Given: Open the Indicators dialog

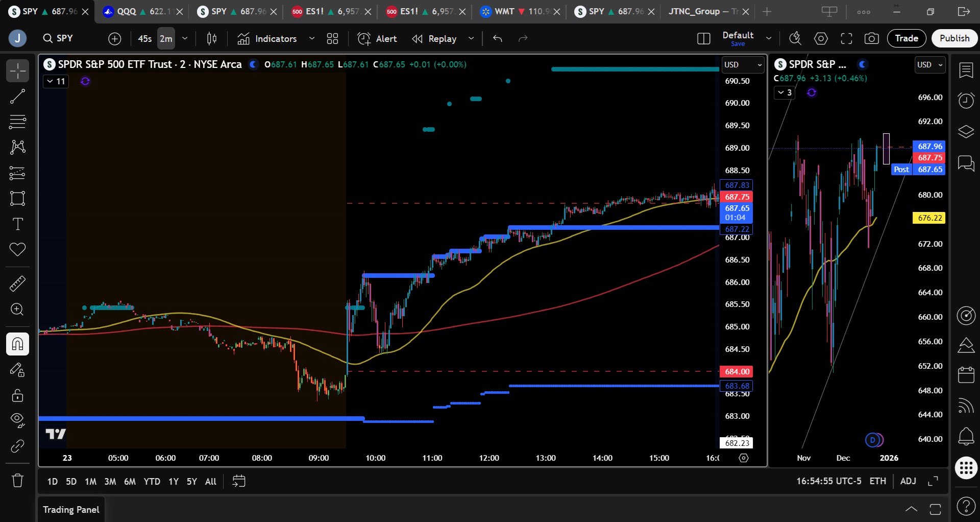Looking at the screenshot, I should click(x=267, y=39).
